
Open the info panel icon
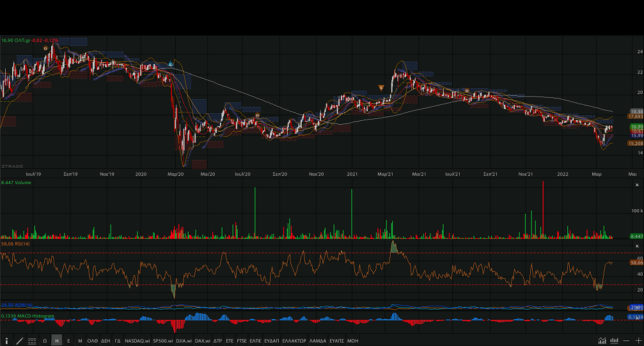click(6, 341)
